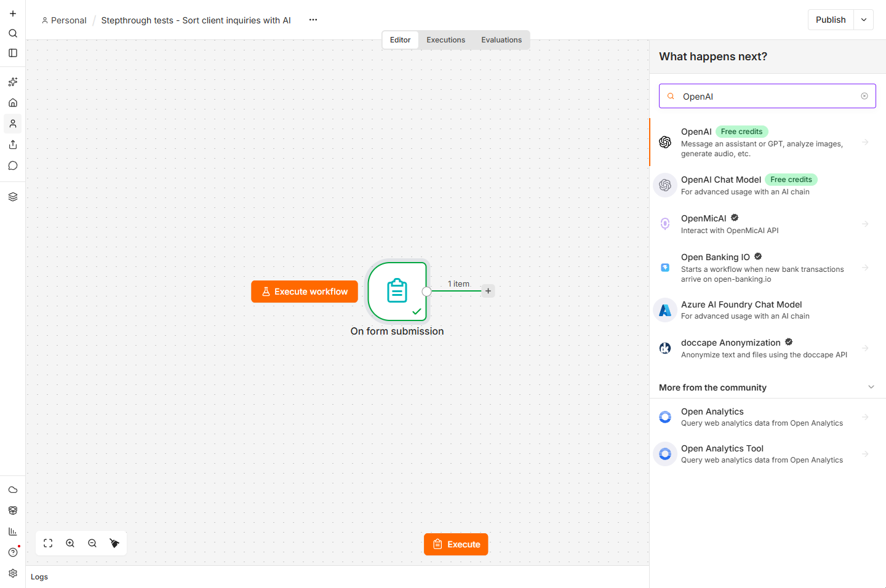Select the OpenMicAI node result
Viewport: 886px width, 588px height.
pyautogui.click(x=767, y=224)
